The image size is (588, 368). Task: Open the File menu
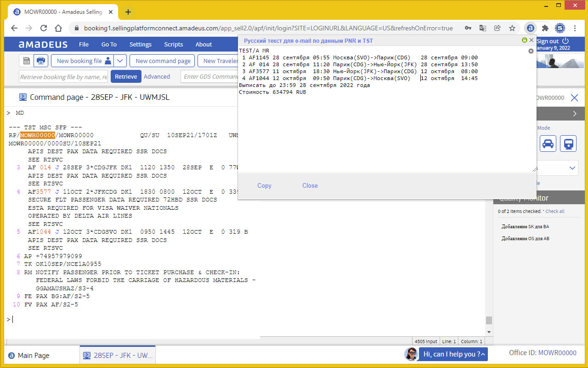[84, 45]
